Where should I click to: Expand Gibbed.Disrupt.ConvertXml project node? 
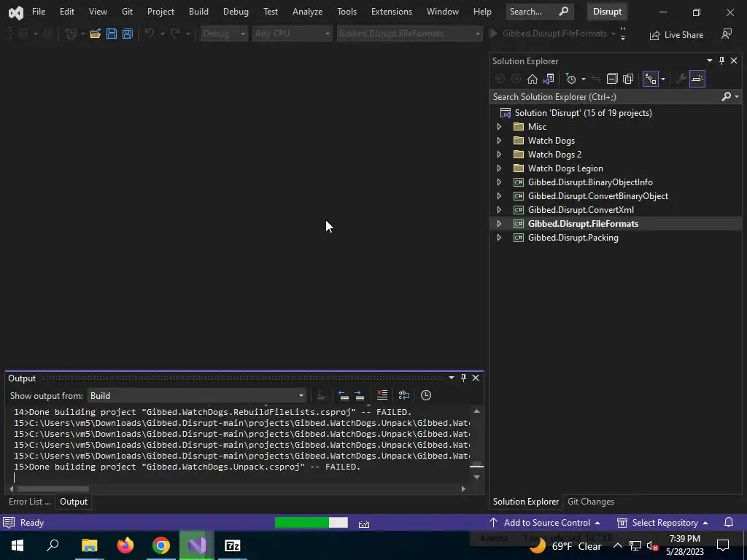[499, 209]
